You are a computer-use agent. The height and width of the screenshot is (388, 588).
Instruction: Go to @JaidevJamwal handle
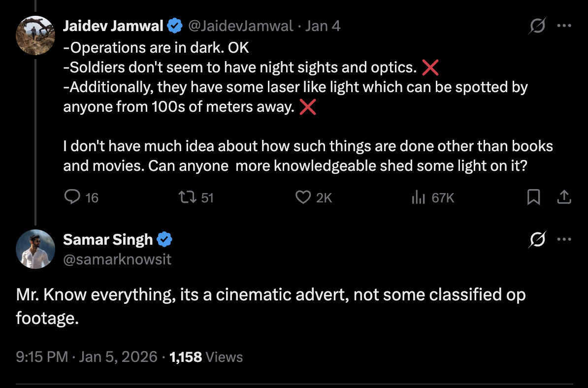click(241, 26)
